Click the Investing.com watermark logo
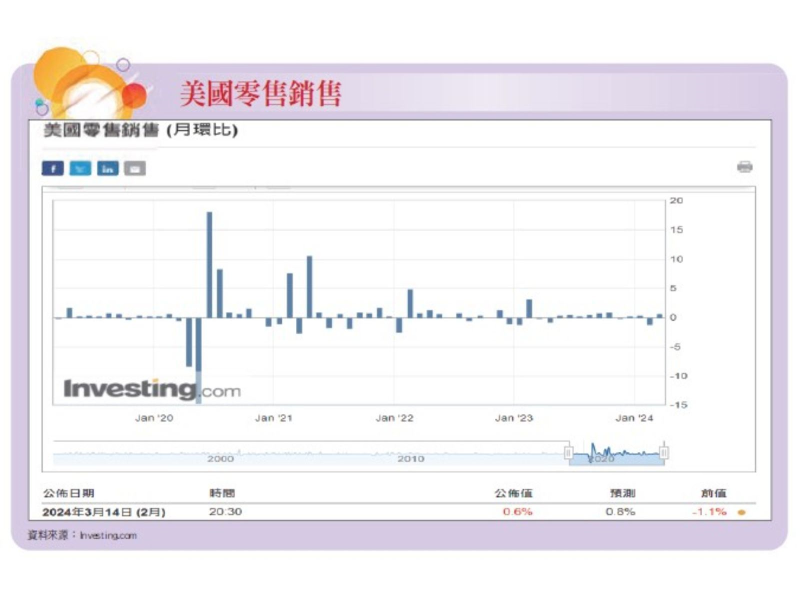Viewport: 800px width, 600px height. click(152, 389)
